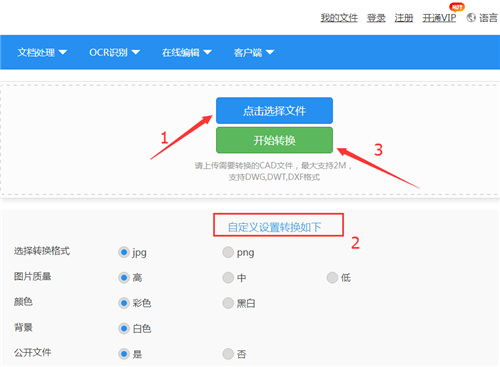Click the 选择转换格式 label
This screenshot has height=367, width=500.
point(42,251)
